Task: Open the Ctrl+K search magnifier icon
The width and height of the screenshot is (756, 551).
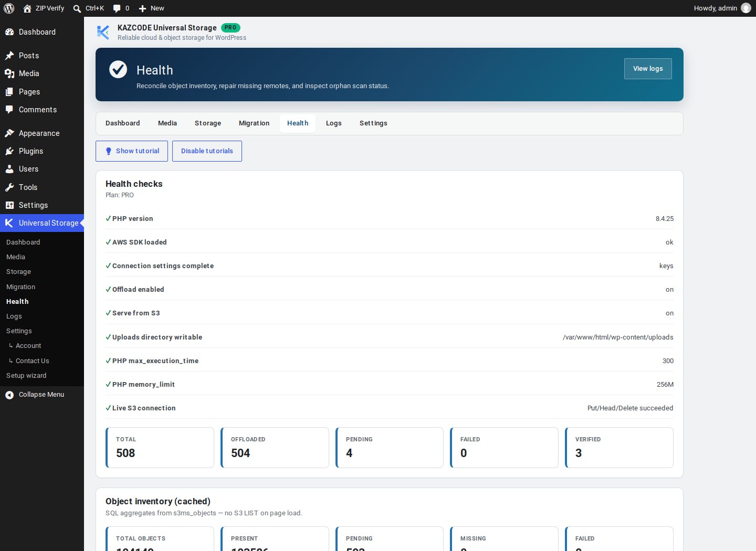Action: (77, 8)
